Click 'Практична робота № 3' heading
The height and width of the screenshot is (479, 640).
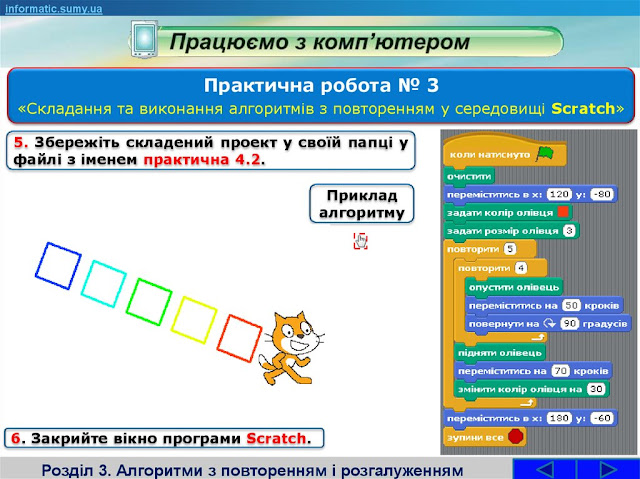321,86
